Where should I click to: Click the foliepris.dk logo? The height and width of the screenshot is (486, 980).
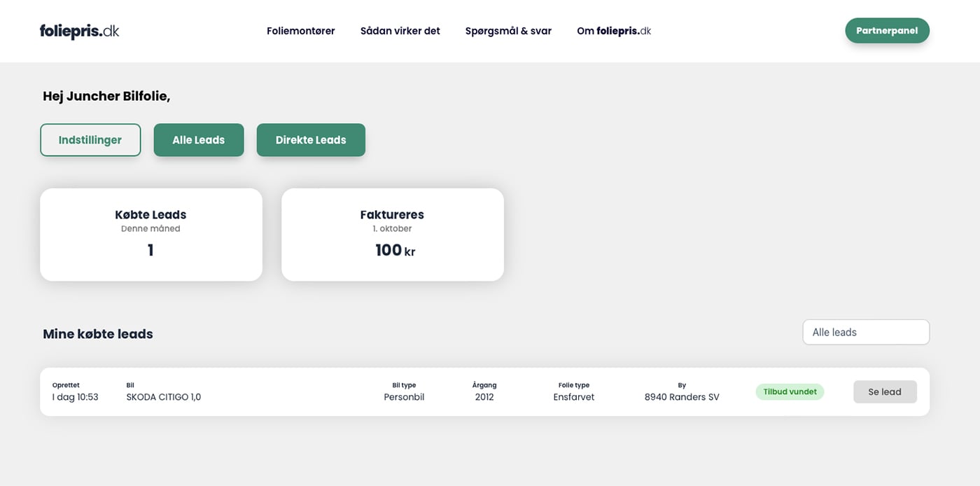coord(79,31)
